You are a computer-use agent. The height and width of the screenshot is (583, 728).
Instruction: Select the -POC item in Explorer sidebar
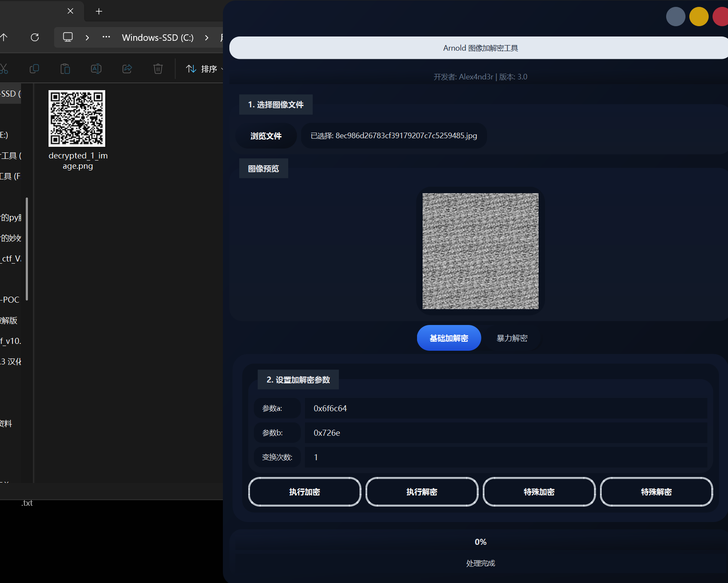tap(10, 300)
